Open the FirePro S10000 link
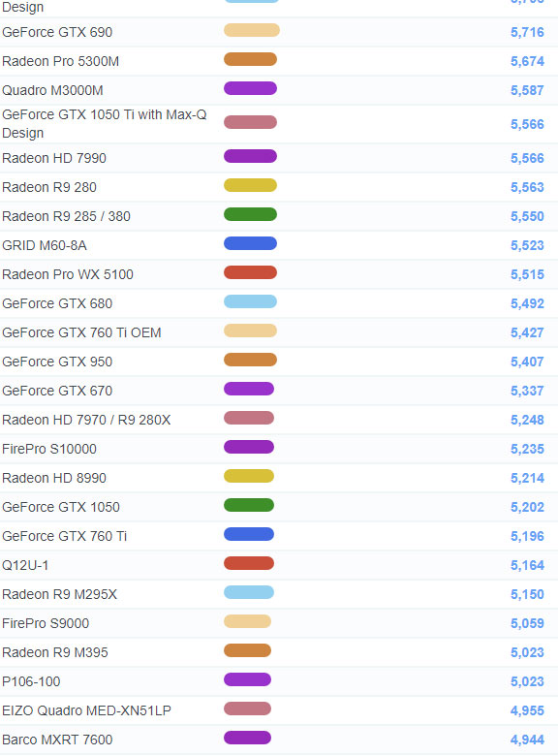The image size is (558, 756). [x=49, y=449]
